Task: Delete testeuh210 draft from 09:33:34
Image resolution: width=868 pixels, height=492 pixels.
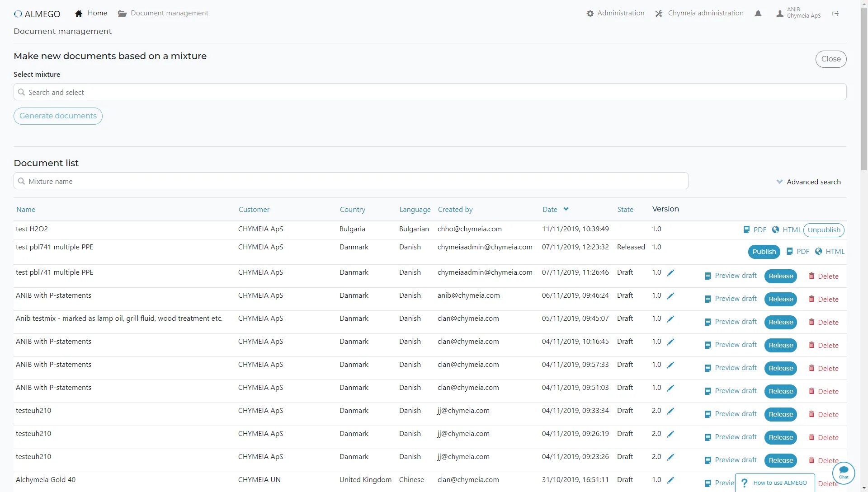Action: 824,414
